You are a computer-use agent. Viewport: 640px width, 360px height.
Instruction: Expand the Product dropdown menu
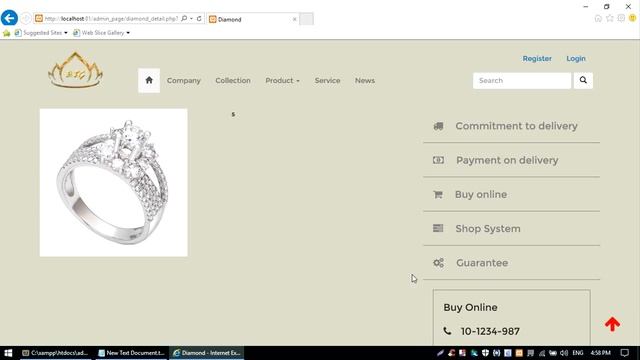(282, 80)
